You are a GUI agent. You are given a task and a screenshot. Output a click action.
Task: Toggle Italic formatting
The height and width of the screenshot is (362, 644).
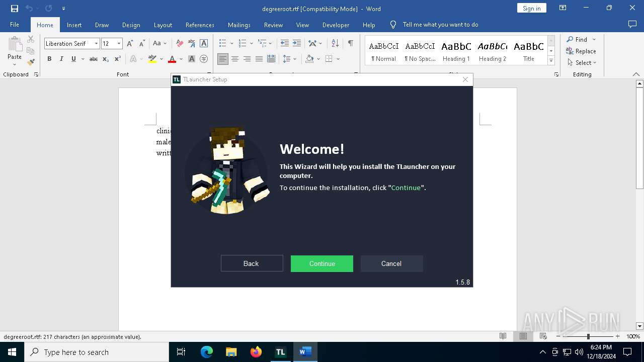(x=61, y=59)
